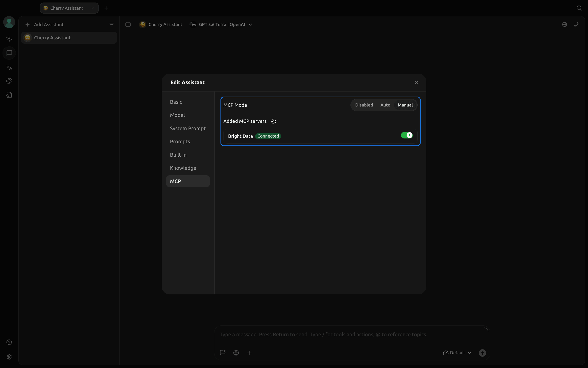Viewport: 588px width, 368px height.
Task: Open MCP servers settings gear
Action: click(273, 121)
